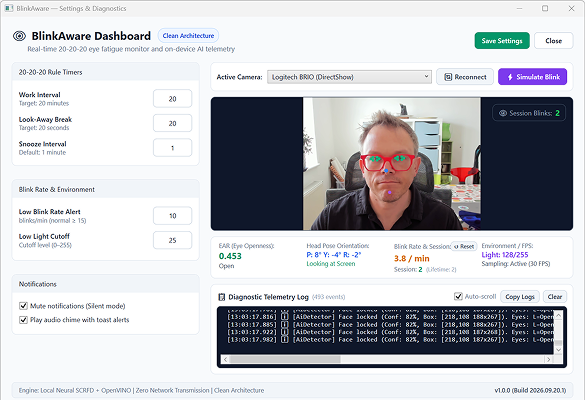Click the log horizontal scrollbar thumb

coord(285,359)
